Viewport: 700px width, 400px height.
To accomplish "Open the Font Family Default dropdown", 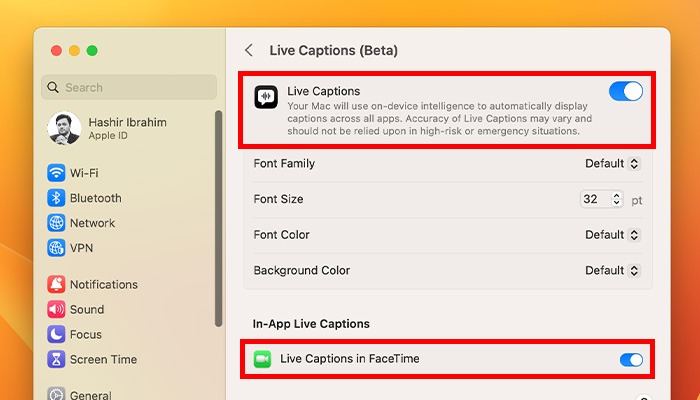I will click(613, 163).
